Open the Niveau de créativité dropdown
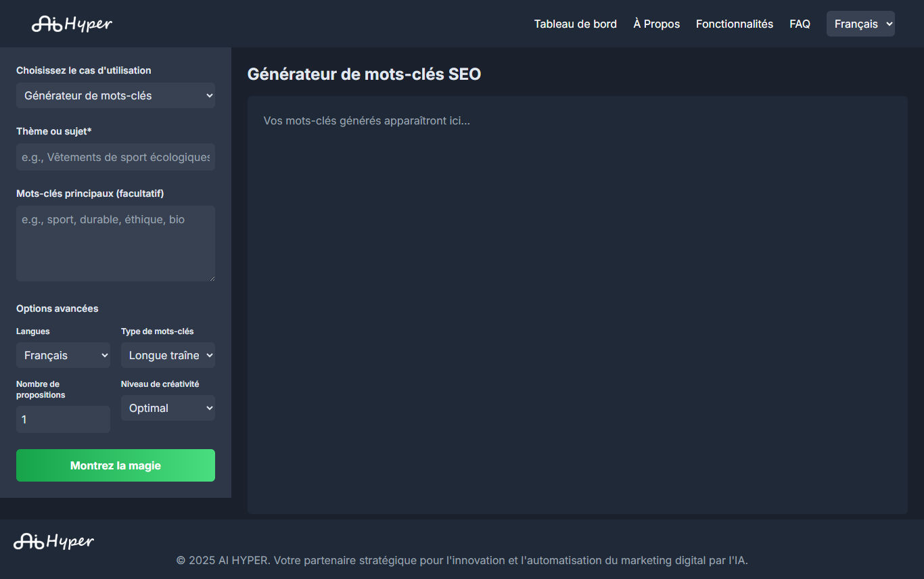The image size is (924, 579). (168, 408)
